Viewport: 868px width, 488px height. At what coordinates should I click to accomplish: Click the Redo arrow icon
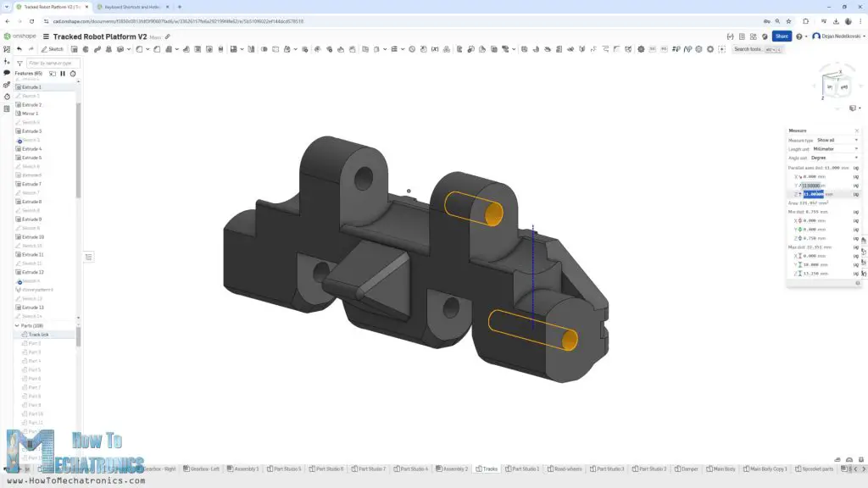coord(31,49)
